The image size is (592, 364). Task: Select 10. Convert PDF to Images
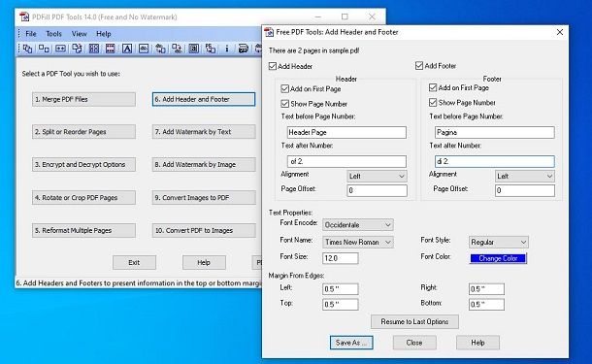pyautogui.click(x=204, y=230)
